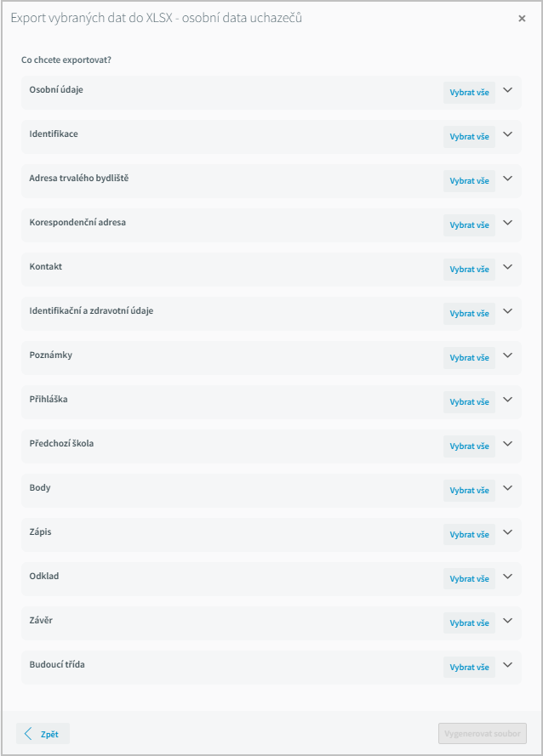Expand the Osobní údaje section chevron
This screenshot has width=543, height=756.
(508, 90)
